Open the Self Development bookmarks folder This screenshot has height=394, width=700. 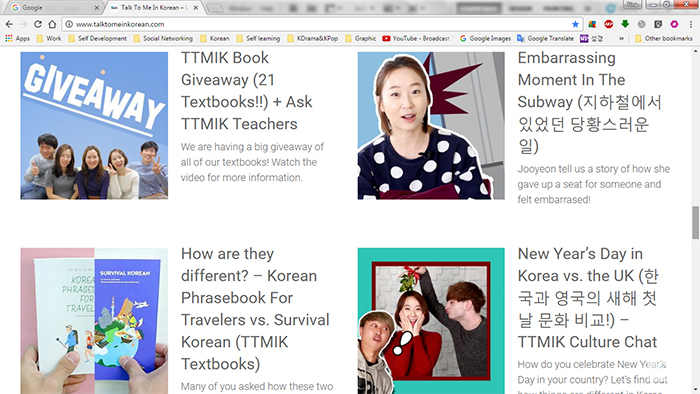[98, 38]
